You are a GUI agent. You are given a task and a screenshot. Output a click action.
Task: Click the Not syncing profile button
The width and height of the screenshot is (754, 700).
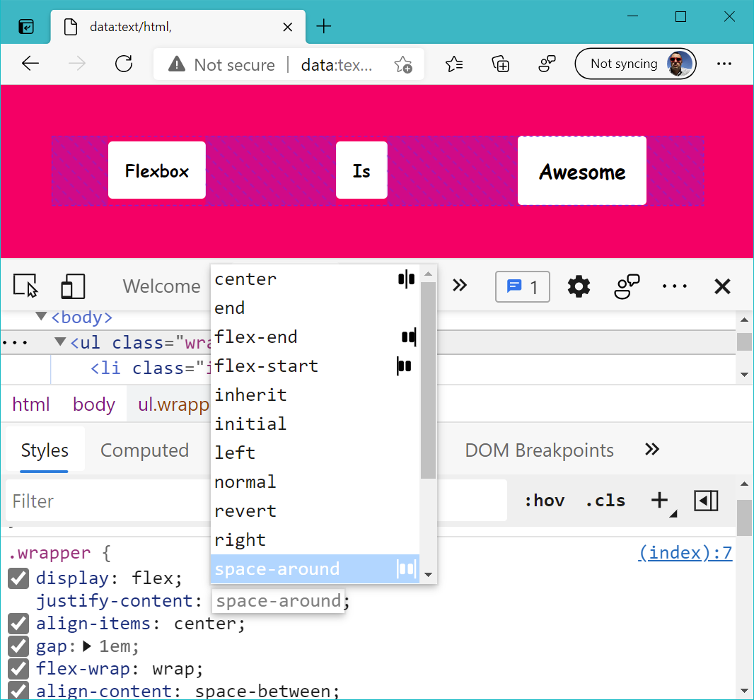pyautogui.click(x=635, y=64)
